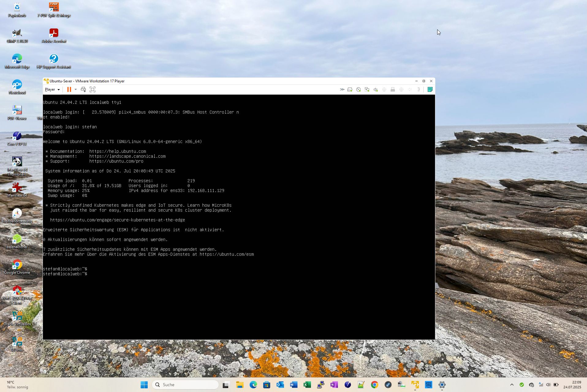Toggle the VM sound card icon
The height and width of the screenshot is (392, 587).
click(x=375, y=89)
